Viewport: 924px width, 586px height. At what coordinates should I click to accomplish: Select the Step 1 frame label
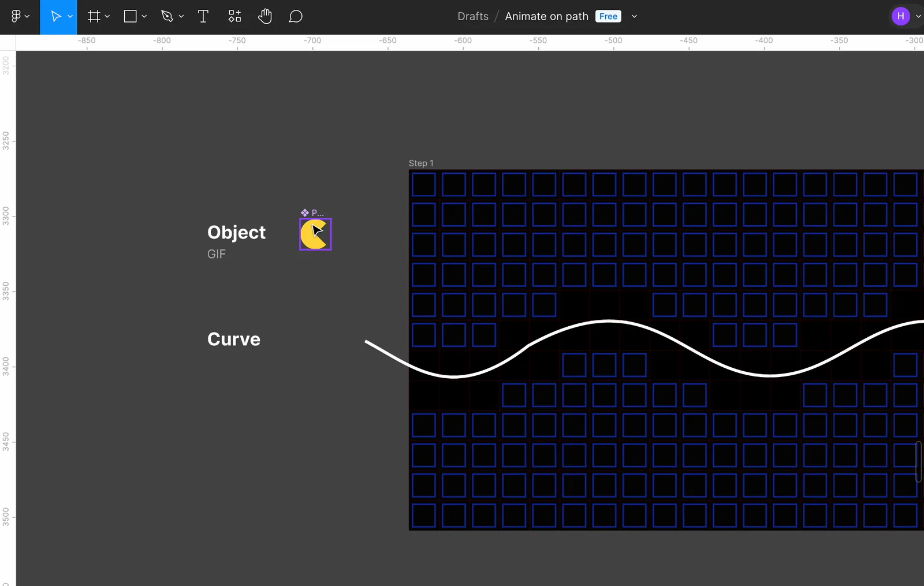[421, 163]
